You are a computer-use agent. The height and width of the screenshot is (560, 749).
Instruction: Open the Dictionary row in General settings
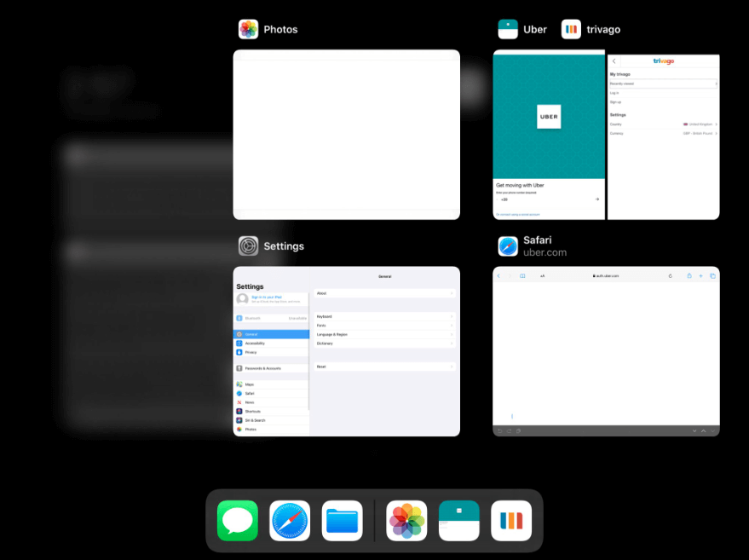[384, 344]
